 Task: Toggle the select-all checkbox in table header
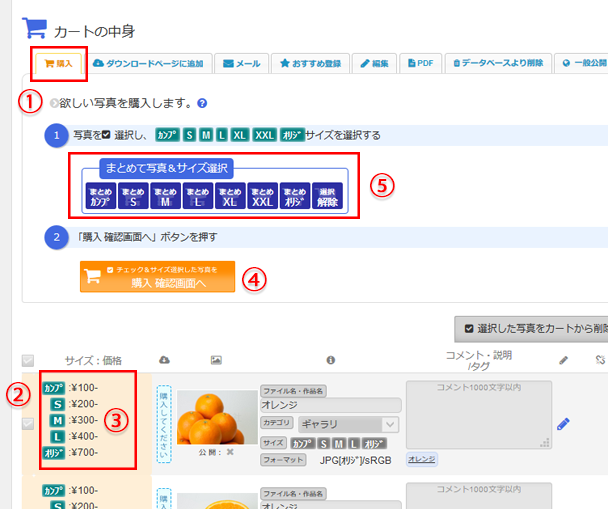[27, 361]
